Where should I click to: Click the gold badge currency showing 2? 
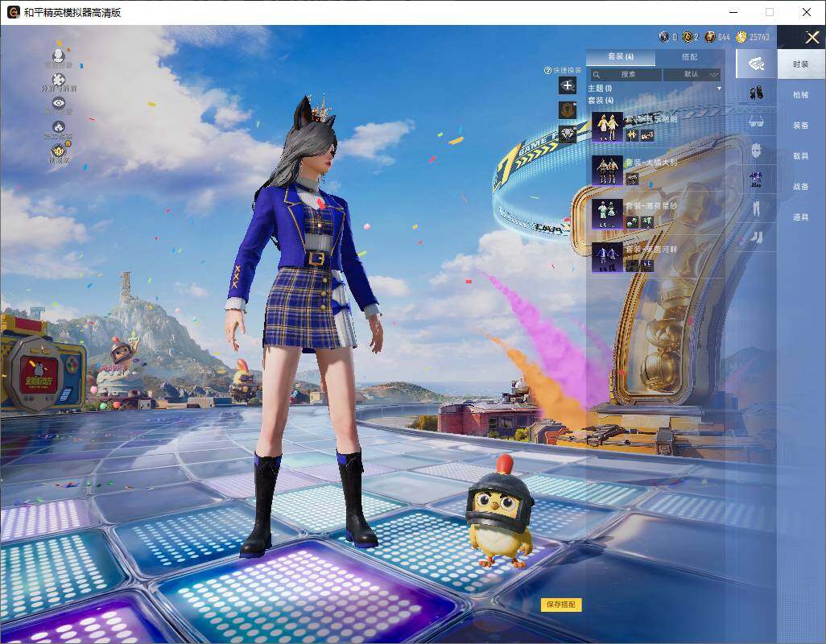(x=687, y=37)
